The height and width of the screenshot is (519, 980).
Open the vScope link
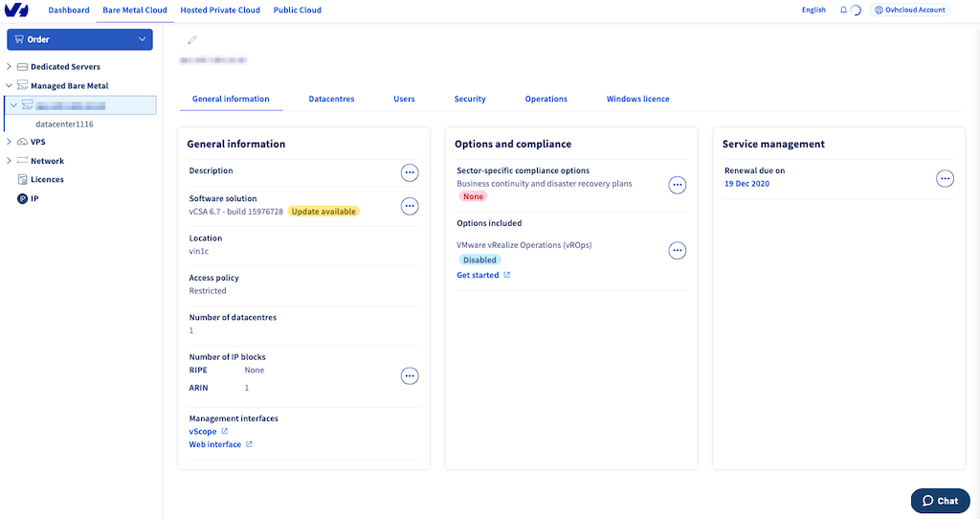[203, 432]
